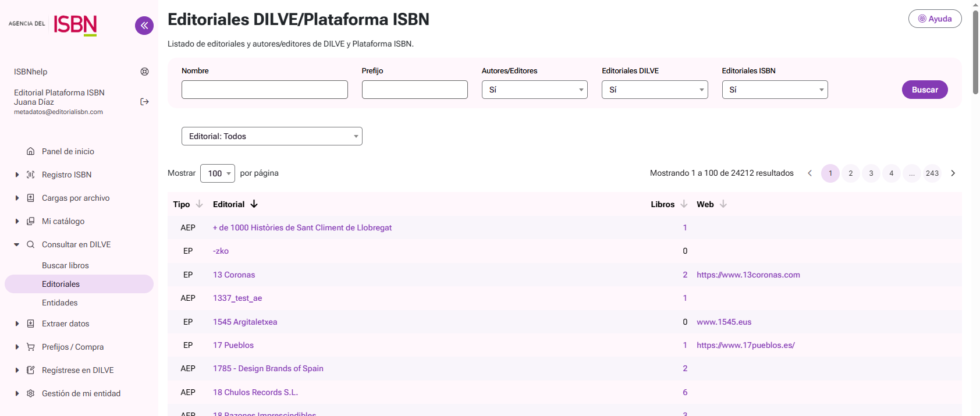Screen dimensions: 980x416
Task: Sort by Tipo using its arrow
Action: [199, 204]
